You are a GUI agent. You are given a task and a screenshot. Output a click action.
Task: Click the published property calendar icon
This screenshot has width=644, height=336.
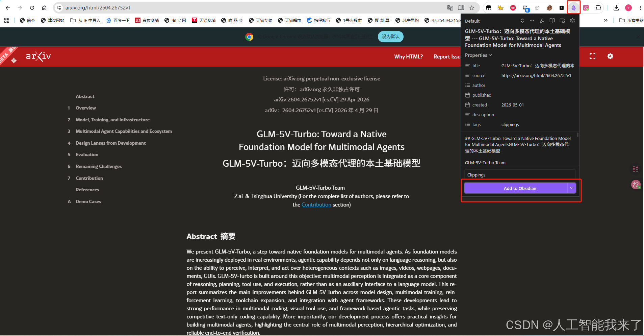pos(468,95)
